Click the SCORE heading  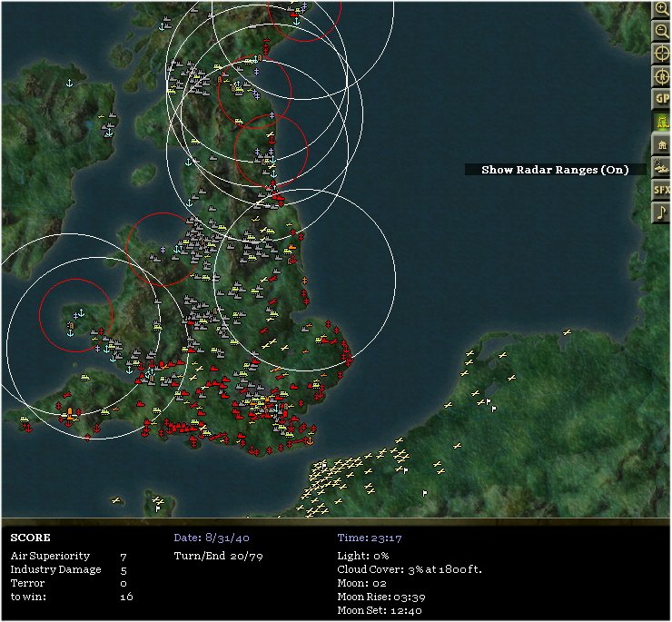31,538
